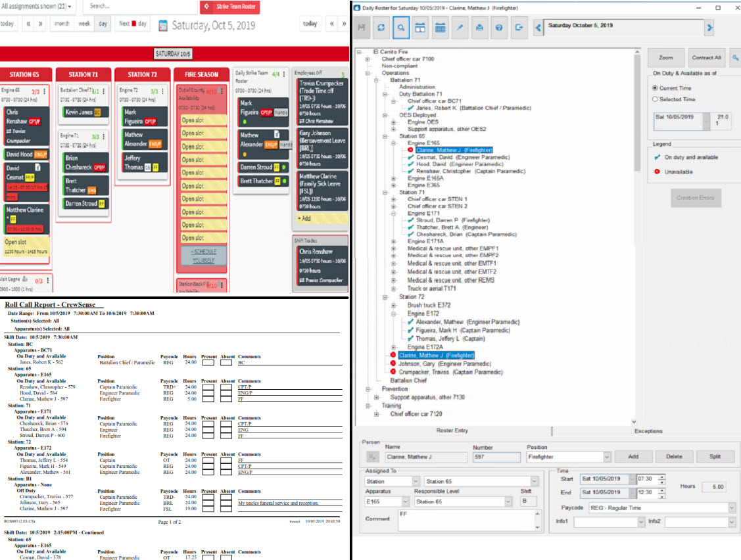Switch to week view
Screen dimensions: 741x560
click(x=85, y=24)
